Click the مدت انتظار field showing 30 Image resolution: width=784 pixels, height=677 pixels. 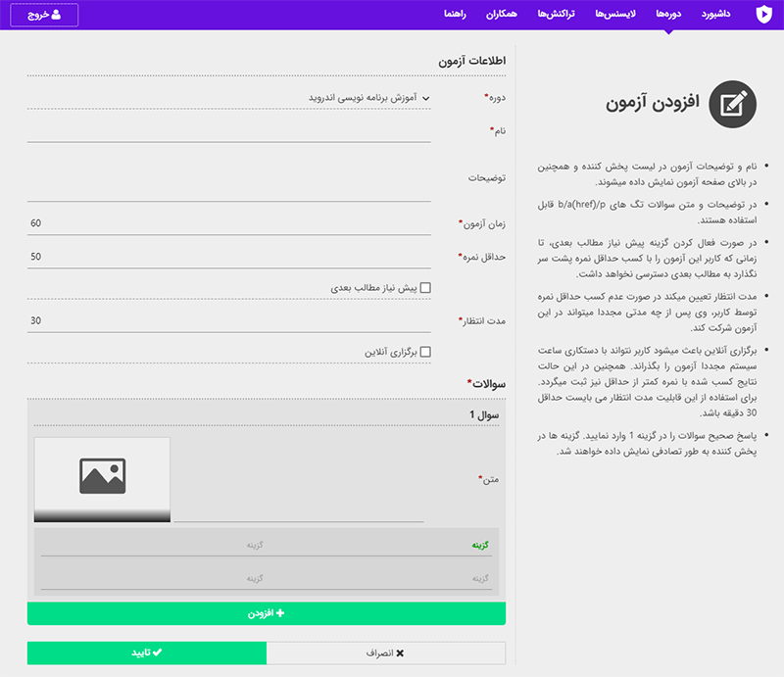pos(229,320)
